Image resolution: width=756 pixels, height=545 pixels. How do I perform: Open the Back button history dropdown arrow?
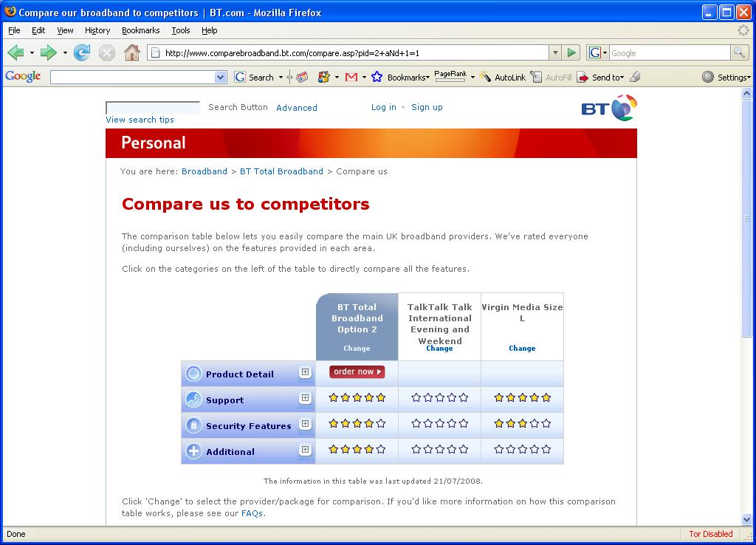(x=32, y=52)
